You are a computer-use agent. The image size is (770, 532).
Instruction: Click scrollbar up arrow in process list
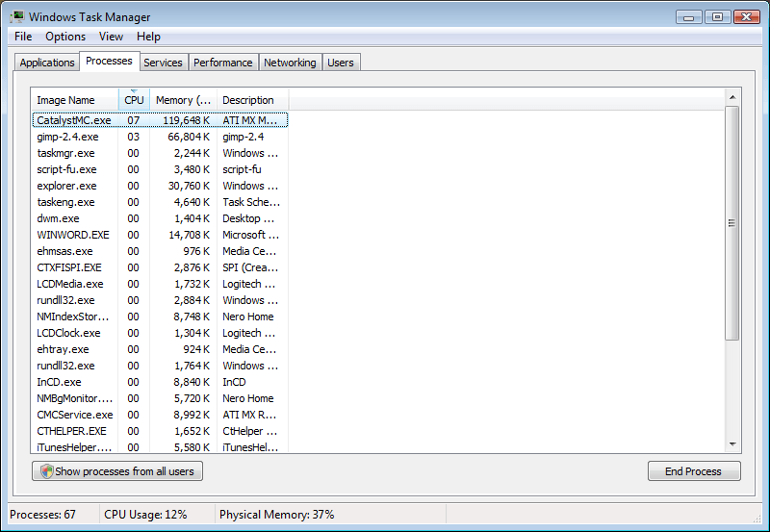731,97
